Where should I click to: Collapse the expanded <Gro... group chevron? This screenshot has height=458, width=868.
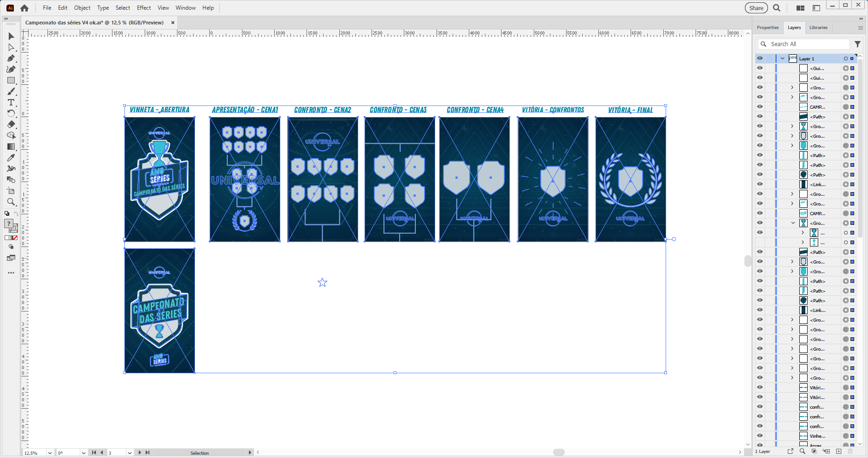(x=793, y=223)
